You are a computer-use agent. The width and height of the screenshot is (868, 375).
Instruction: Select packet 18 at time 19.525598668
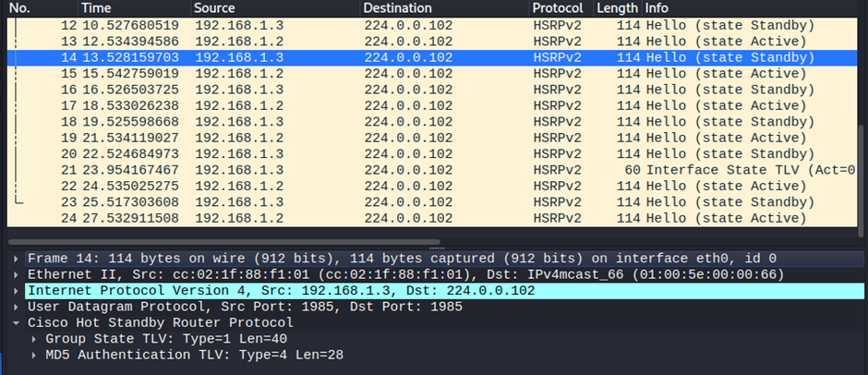[432, 122]
